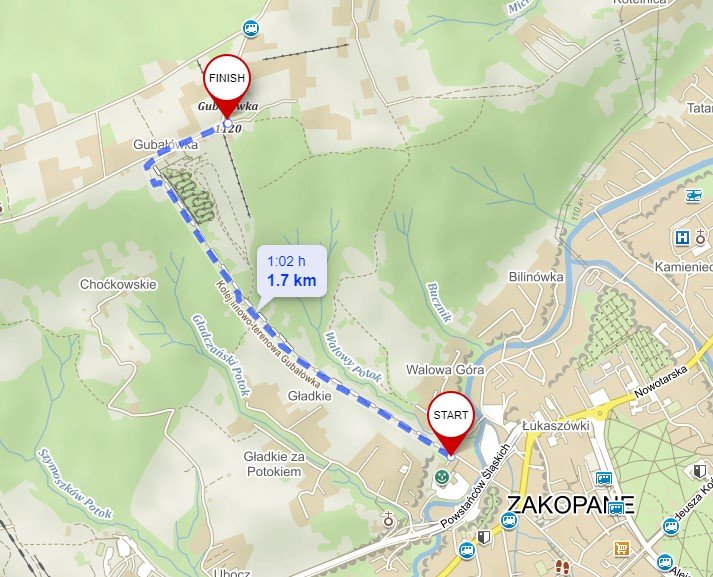Viewport: 713px width, 577px height.
Task: Select the yellow Nowotarska road label
Action: click(x=660, y=382)
